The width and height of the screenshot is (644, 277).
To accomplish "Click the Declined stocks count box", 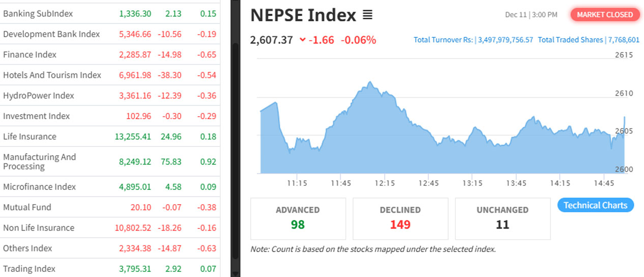I will (x=400, y=218).
